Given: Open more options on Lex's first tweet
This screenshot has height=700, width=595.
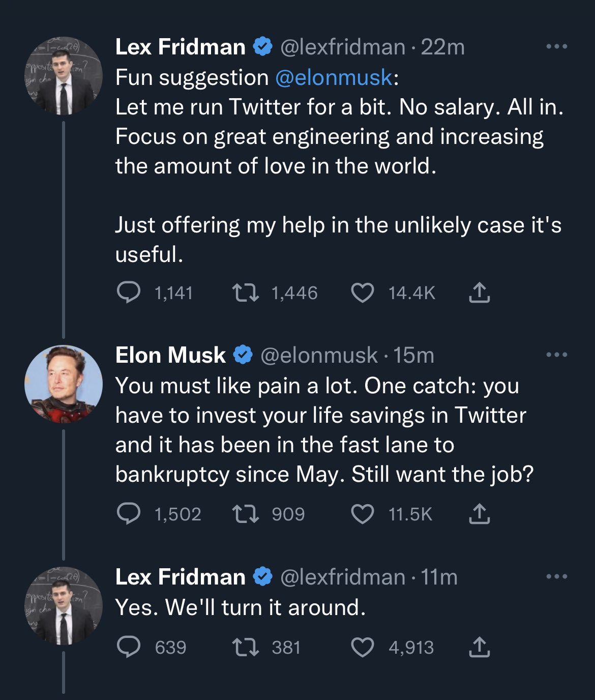Looking at the screenshot, I should tap(556, 47).
